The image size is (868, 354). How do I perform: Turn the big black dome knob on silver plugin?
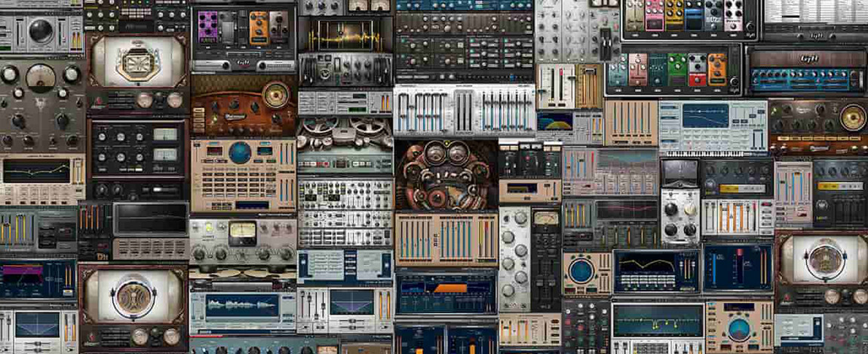pos(41,31)
